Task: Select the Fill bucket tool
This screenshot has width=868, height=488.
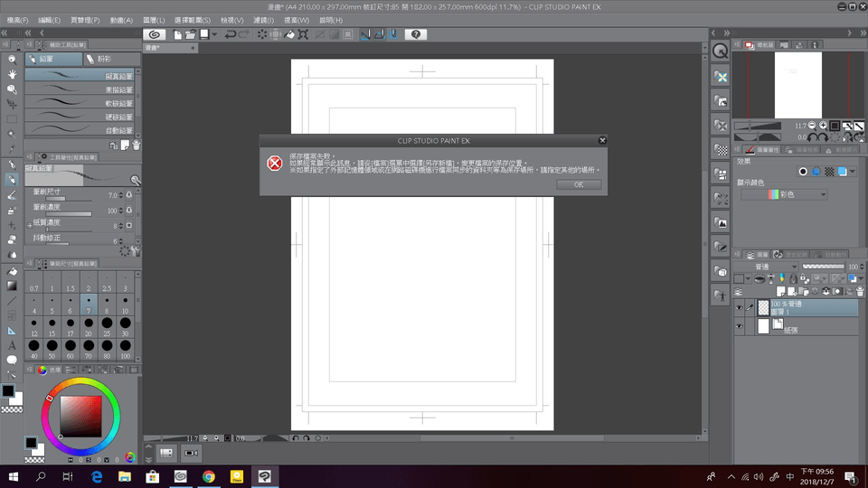Action: tap(12, 271)
